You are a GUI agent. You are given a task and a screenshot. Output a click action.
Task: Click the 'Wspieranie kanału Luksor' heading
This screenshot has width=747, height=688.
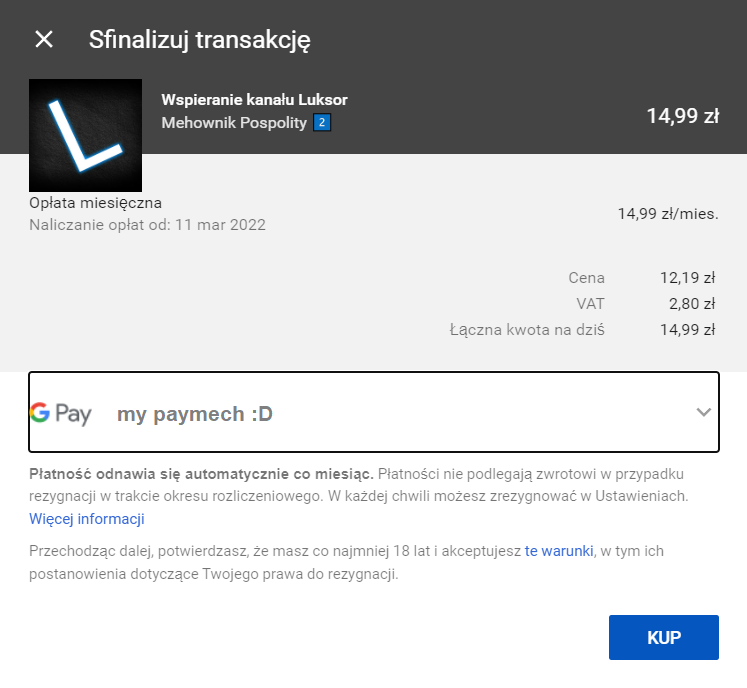254,100
